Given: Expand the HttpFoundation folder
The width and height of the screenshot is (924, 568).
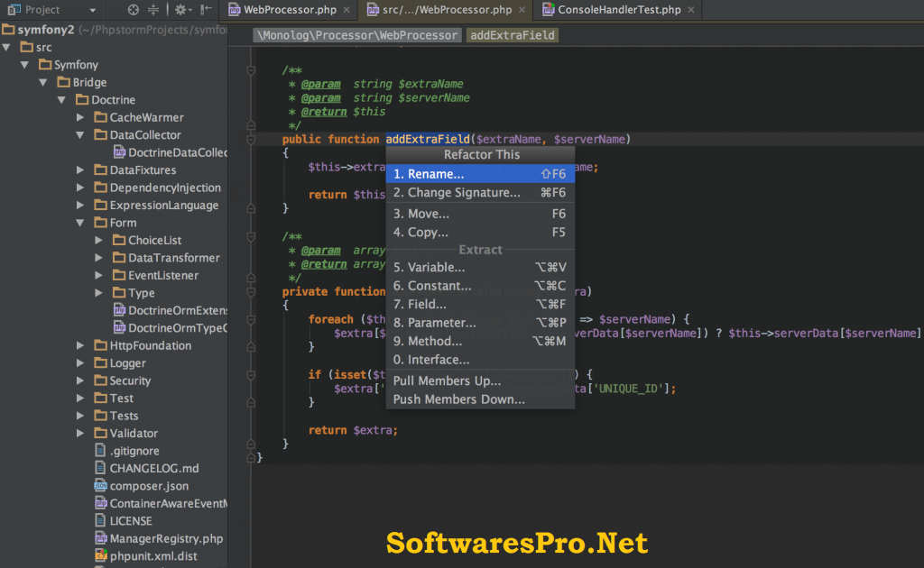Looking at the screenshot, I should point(79,345).
